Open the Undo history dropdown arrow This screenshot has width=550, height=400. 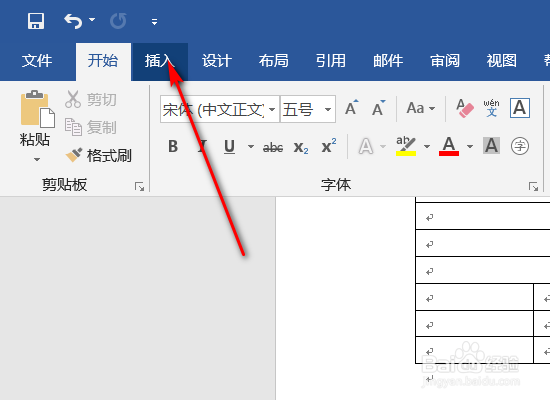[x=92, y=20]
